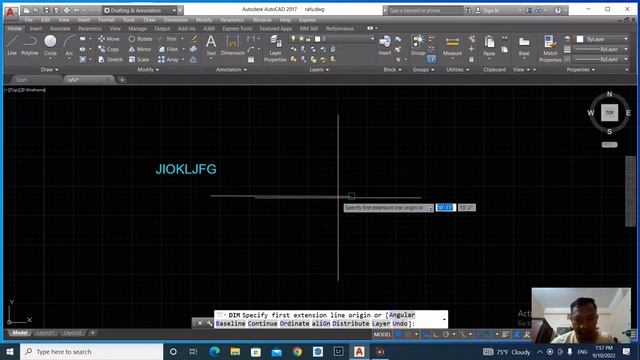The height and width of the screenshot is (360, 640).
Task: Expand the Layers panel
Action: click(x=319, y=69)
